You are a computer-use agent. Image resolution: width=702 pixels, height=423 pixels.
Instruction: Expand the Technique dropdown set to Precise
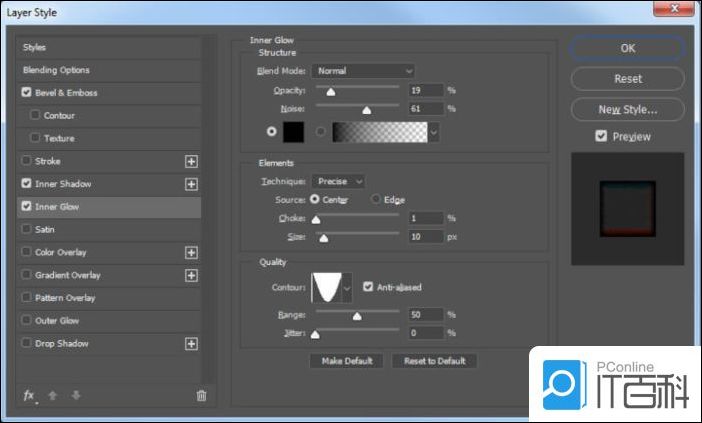coord(339,181)
